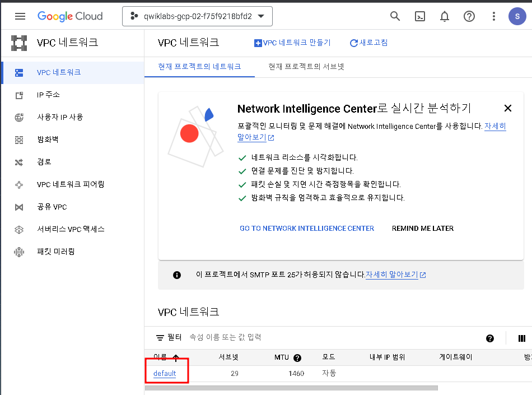
Task: Open the notifications bell
Action: click(445, 16)
